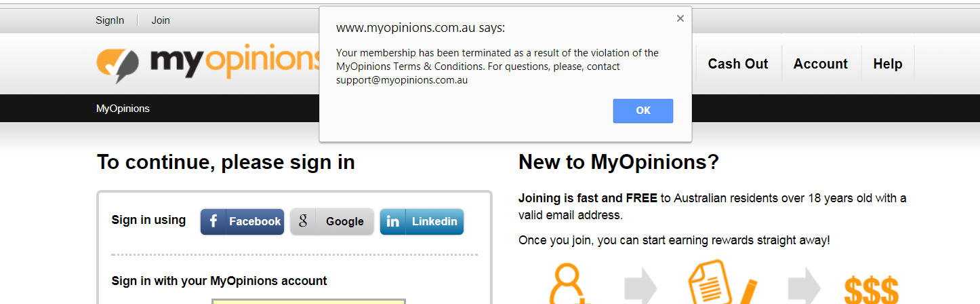Open the Account menu
The width and height of the screenshot is (980, 304).
click(821, 64)
